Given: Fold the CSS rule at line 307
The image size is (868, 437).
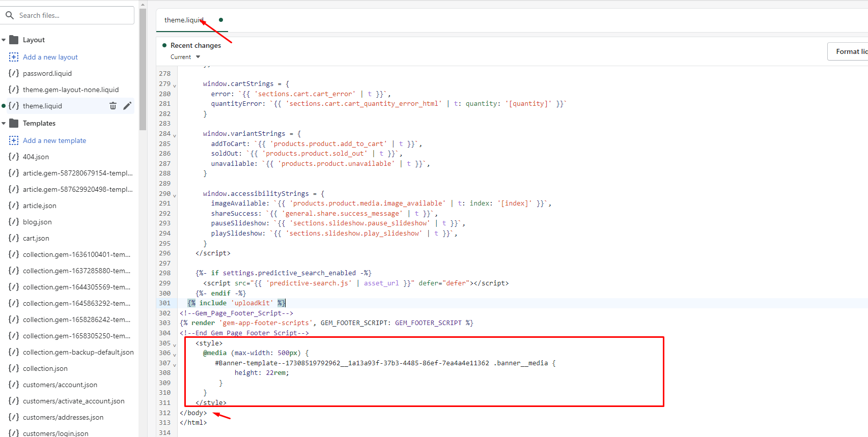Looking at the screenshot, I should [x=175, y=365].
